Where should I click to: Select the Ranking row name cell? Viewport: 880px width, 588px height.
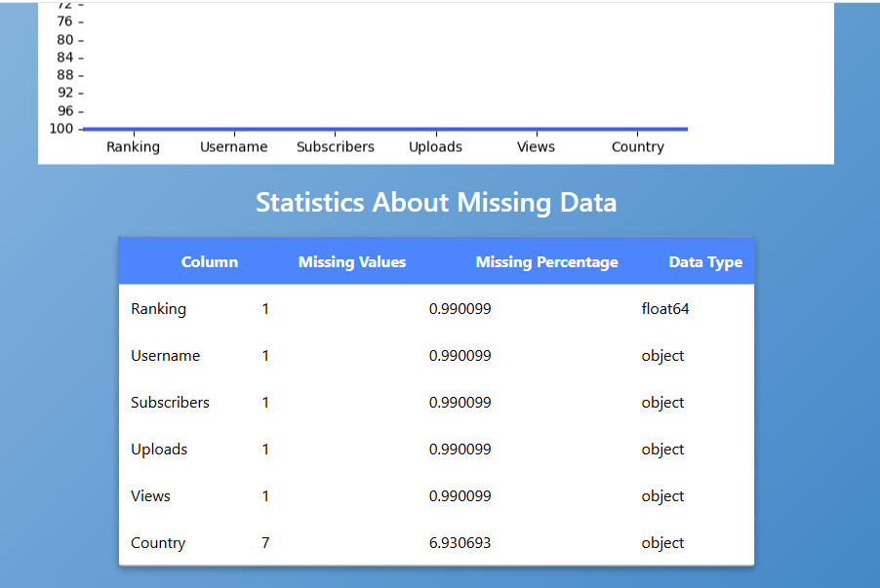(158, 309)
